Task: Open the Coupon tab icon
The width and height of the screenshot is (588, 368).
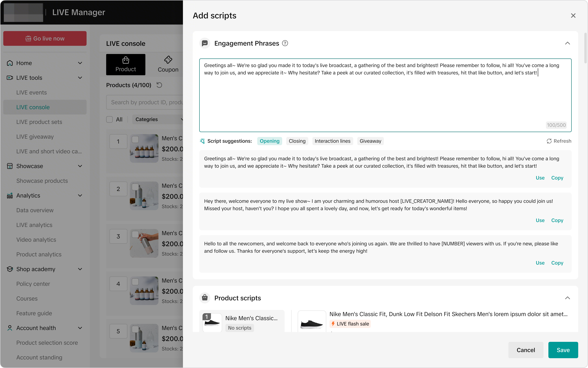Action: click(x=168, y=60)
